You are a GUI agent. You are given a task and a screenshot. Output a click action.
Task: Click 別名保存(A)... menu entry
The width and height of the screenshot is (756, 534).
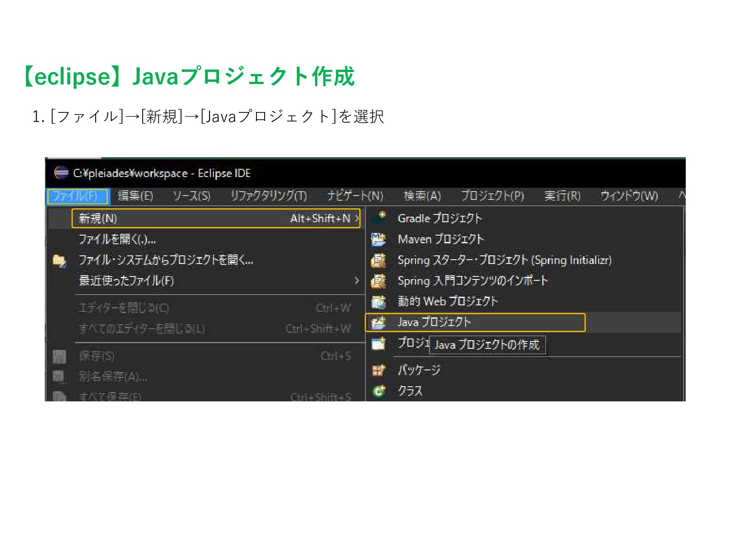113,377
